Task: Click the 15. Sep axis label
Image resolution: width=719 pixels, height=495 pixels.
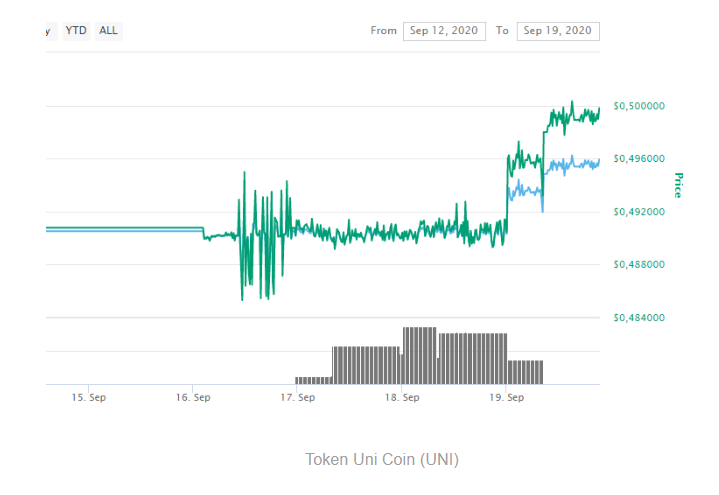Action: coord(88,397)
